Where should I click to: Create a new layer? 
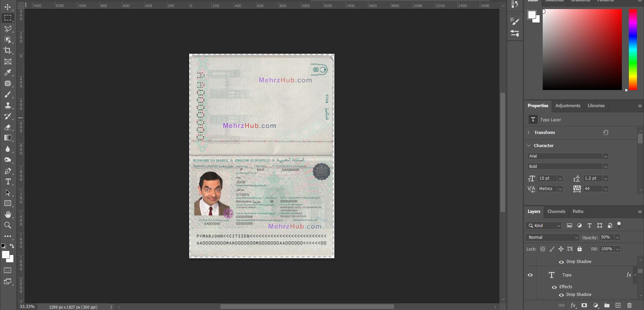click(x=618, y=305)
